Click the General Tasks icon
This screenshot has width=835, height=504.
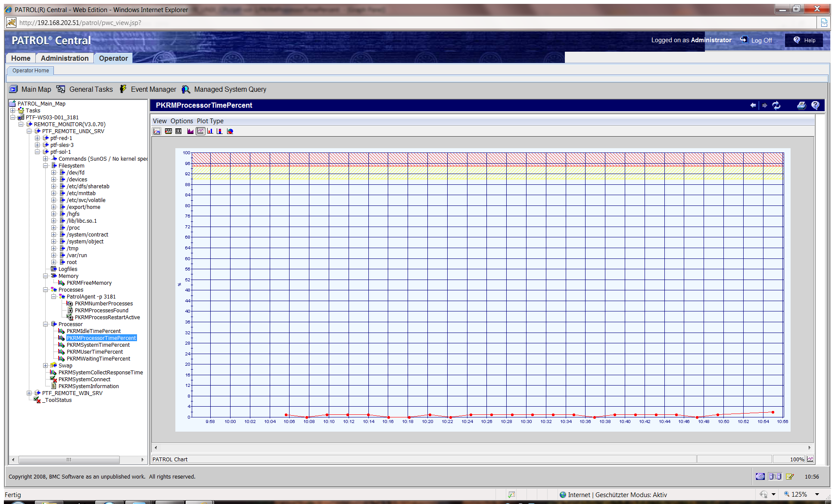(x=61, y=89)
